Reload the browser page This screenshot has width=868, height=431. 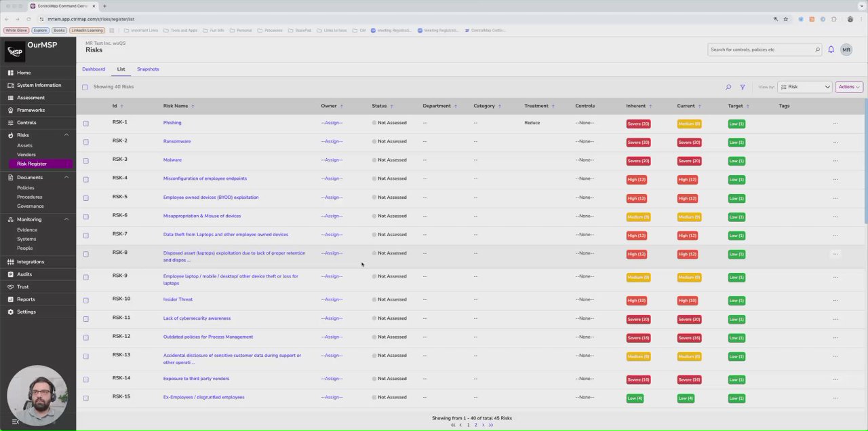[28, 19]
